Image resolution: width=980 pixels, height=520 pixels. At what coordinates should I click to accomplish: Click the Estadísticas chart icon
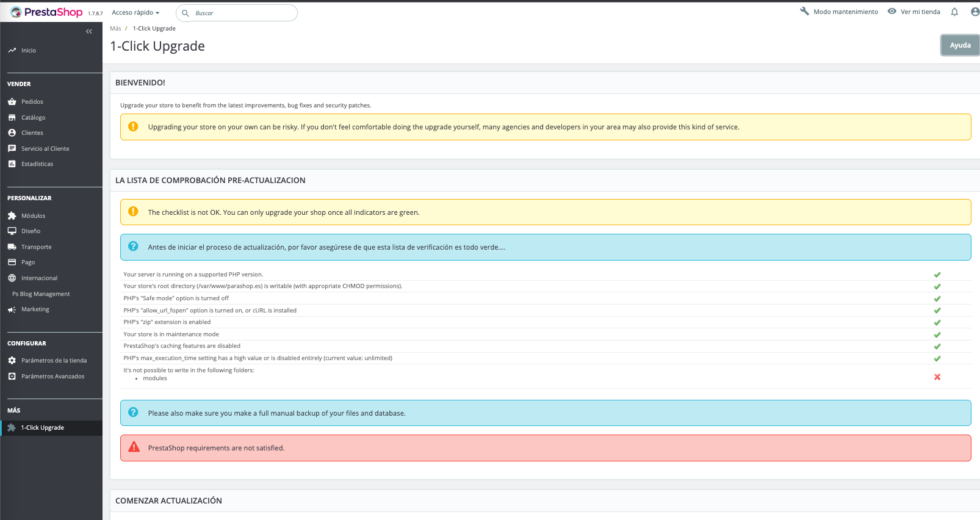pos(12,164)
